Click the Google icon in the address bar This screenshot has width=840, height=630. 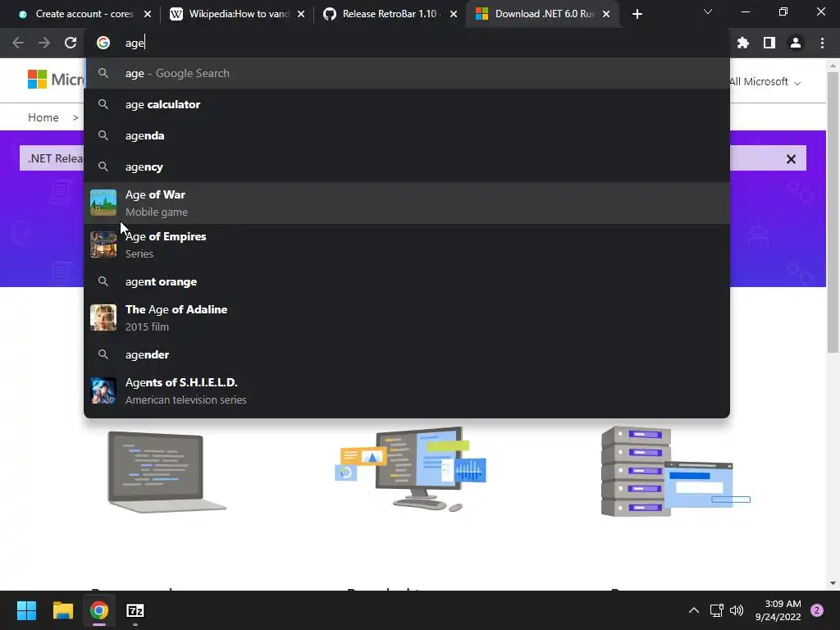tap(103, 43)
